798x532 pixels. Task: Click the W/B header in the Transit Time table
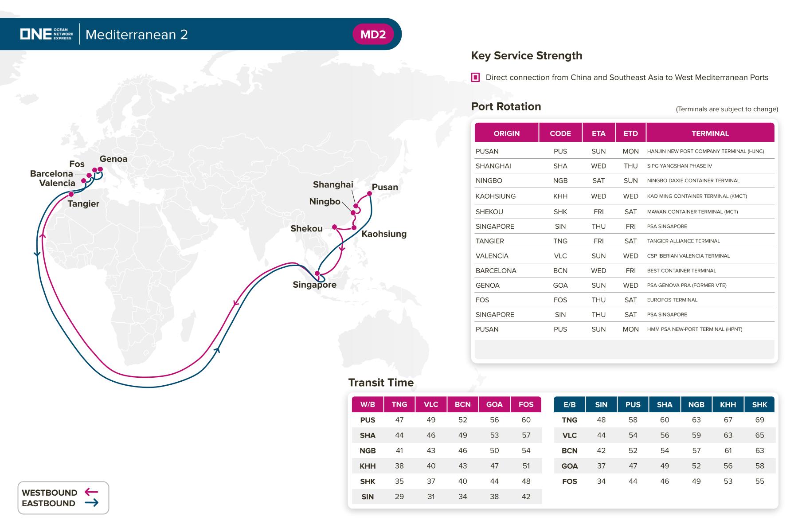click(368, 404)
